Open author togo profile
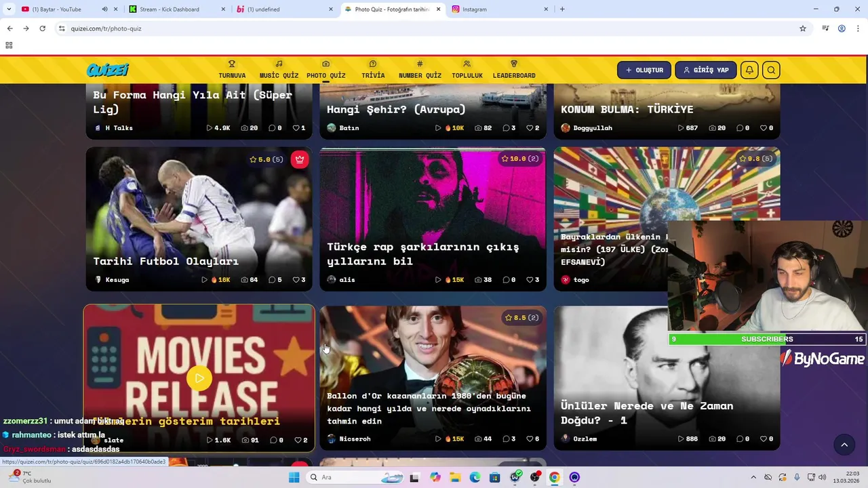 pos(575,279)
